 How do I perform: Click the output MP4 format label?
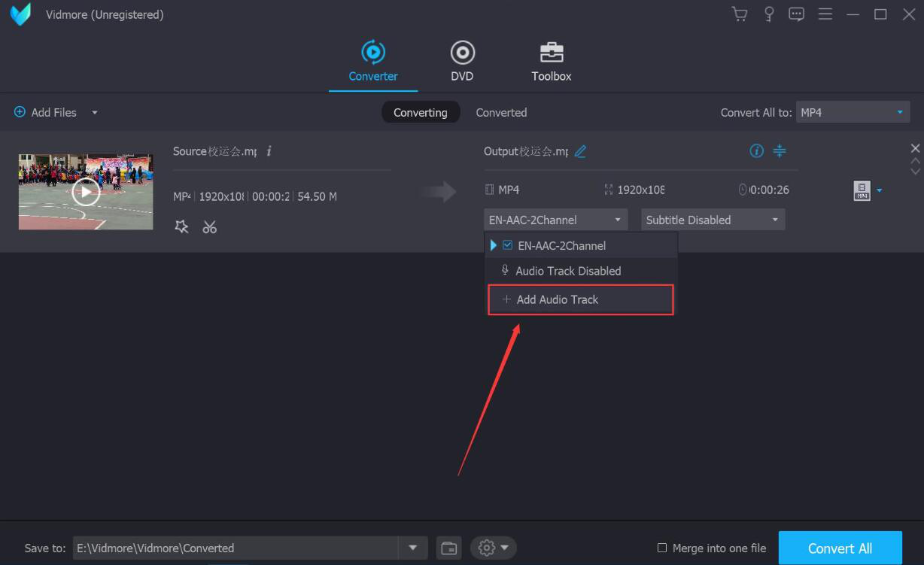pos(509,190)
